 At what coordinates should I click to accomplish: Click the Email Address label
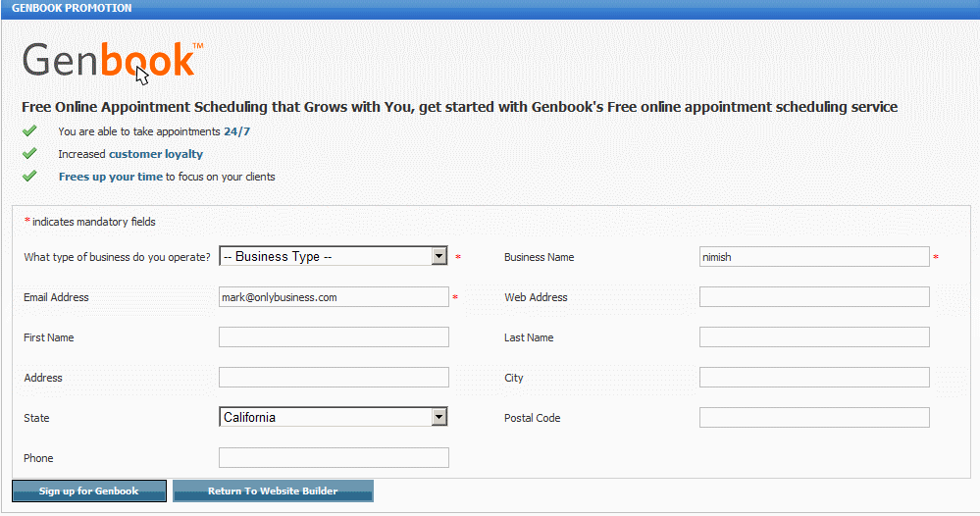tap(56, 297)
